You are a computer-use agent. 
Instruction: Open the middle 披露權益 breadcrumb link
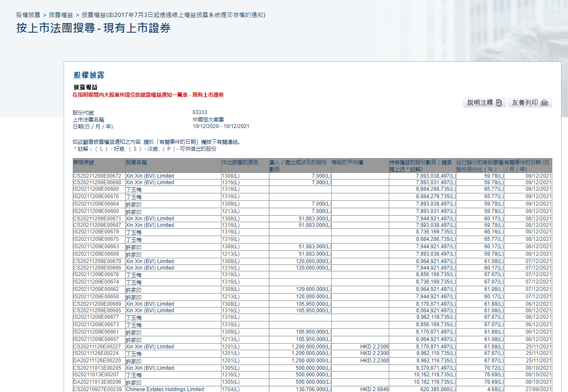pos(61,15)
